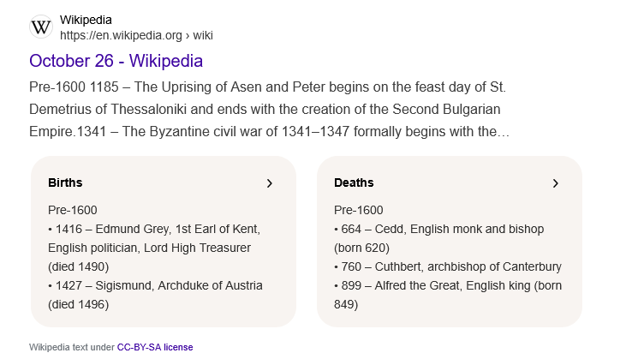Screen dimensions: 644x359
Task: Click the Wikipedia site name text
Action: tap(86, 20)
